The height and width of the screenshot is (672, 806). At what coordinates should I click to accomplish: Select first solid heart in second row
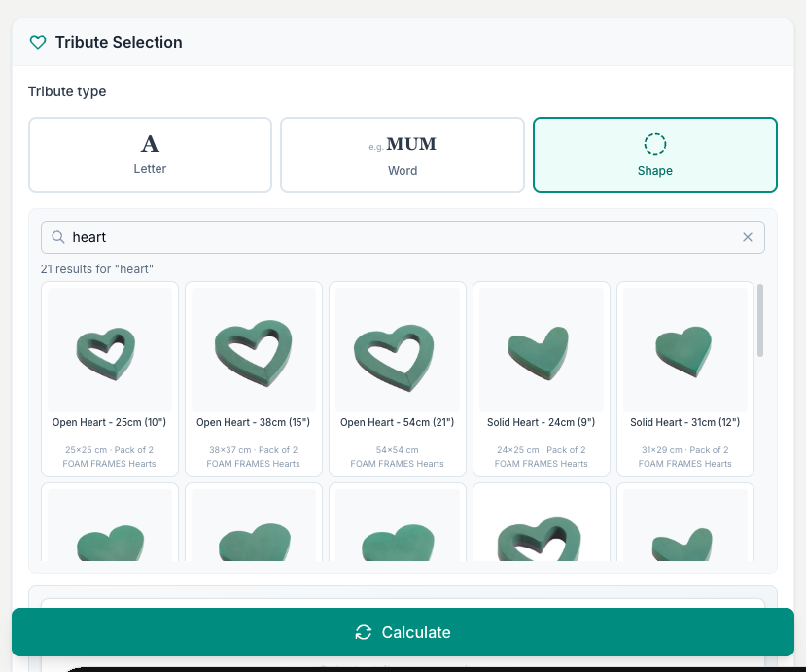[x=110, y=522]
